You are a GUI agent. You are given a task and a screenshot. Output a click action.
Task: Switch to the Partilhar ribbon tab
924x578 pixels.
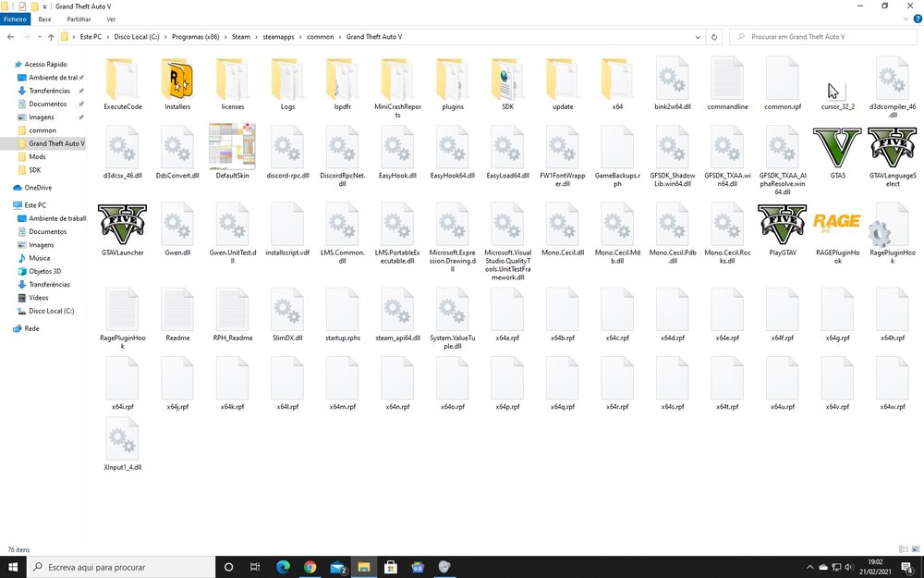click(x=79, y=18)
